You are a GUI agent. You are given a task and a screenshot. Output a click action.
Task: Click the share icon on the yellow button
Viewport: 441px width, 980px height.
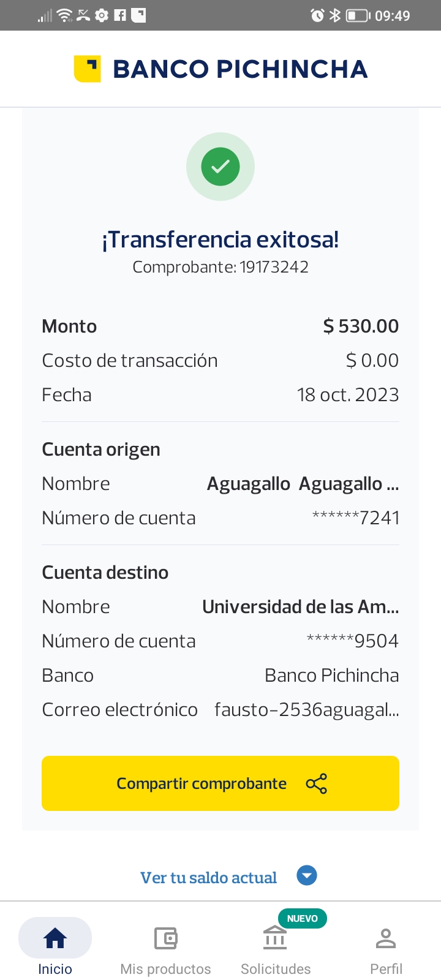tap(316, 783)
